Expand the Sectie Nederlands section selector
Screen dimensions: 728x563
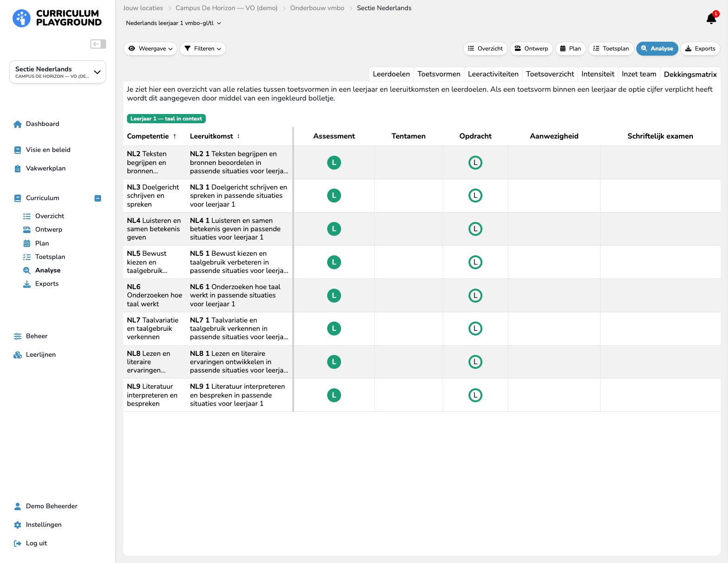click(58, 72)
